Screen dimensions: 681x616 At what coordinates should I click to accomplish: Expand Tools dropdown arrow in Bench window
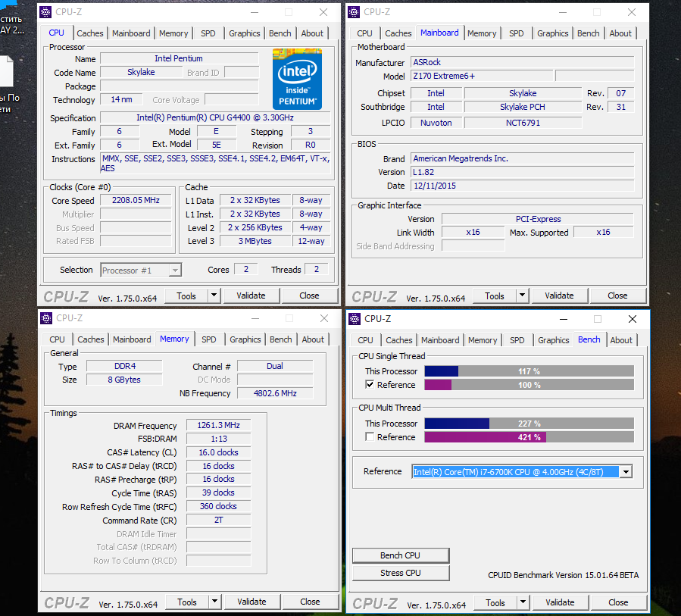coord(523,602)
